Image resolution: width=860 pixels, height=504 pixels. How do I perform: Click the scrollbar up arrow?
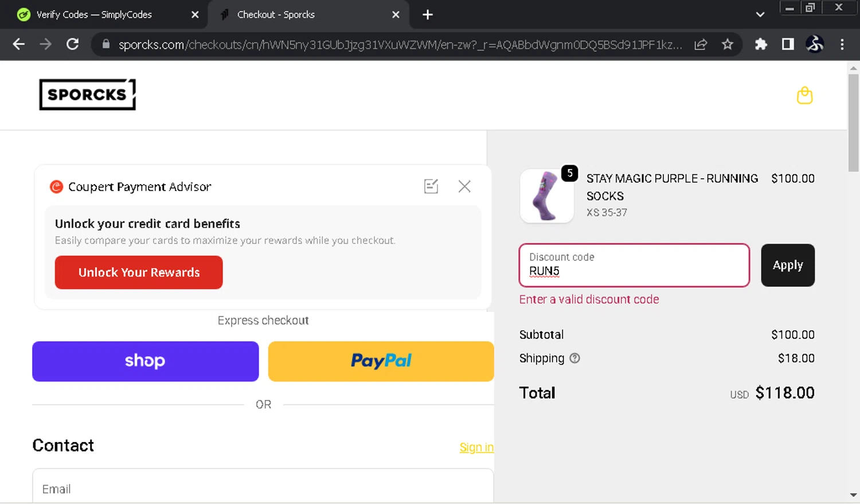[x=853, y=68]
